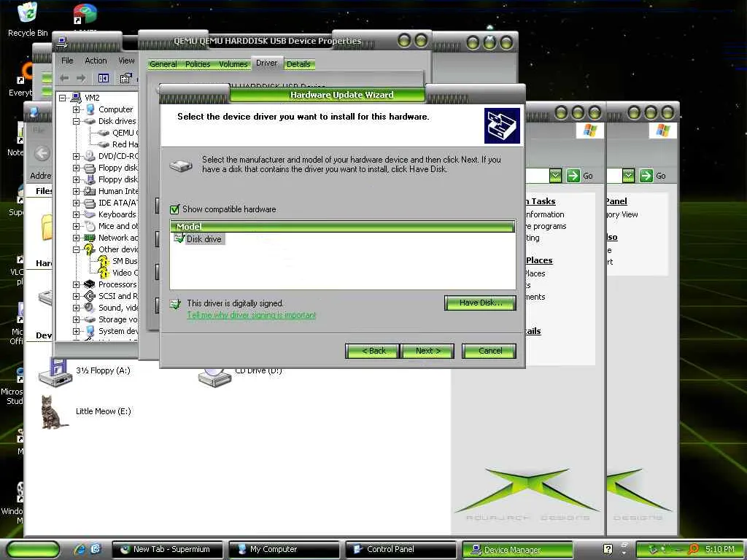Viewport: 747px width, 560px height.
Task: Launch Internet Explorer quick launch icon
Action: click(x=79, y=550)
